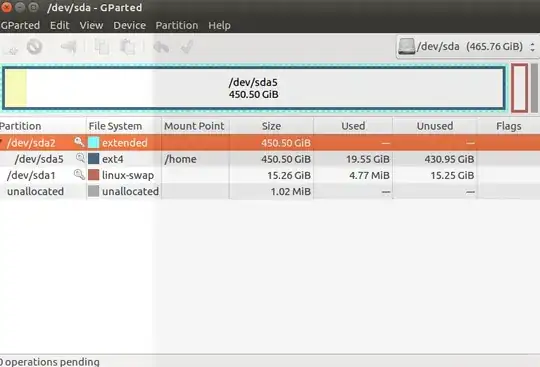The image size is (540, 367).
Task: Click the '430.95 GiB' unused value
Action: 449,159
